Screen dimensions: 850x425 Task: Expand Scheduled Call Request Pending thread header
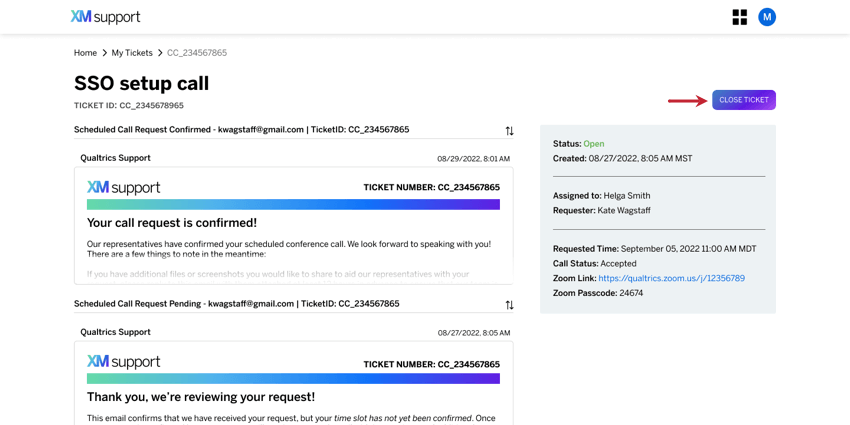236,304
